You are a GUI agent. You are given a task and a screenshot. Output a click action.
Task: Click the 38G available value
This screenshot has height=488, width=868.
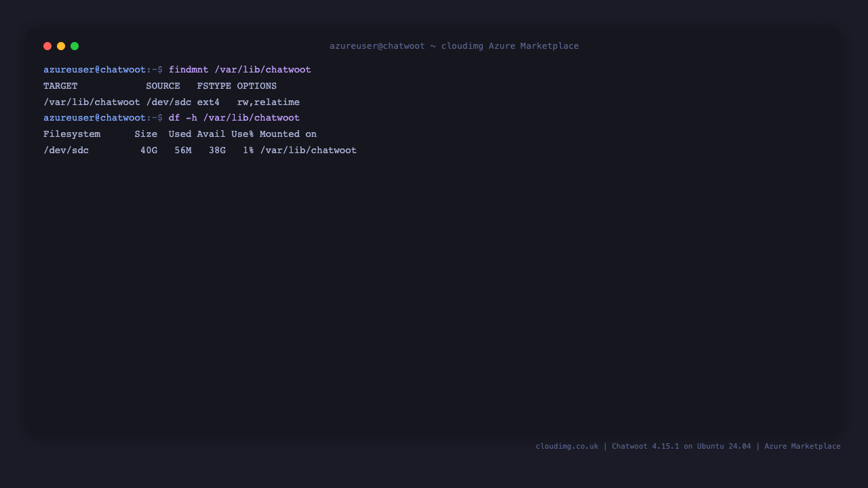click(217, 150)
